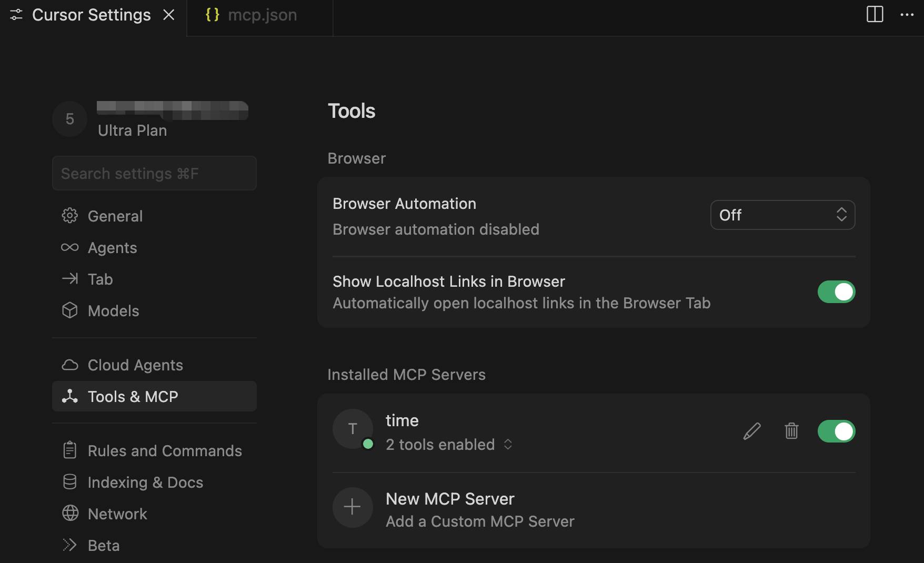Click Add a Custom MCP Server
The height and width of the screenshot is (563, 924).
pyautogui.click(x=479, y=521)
